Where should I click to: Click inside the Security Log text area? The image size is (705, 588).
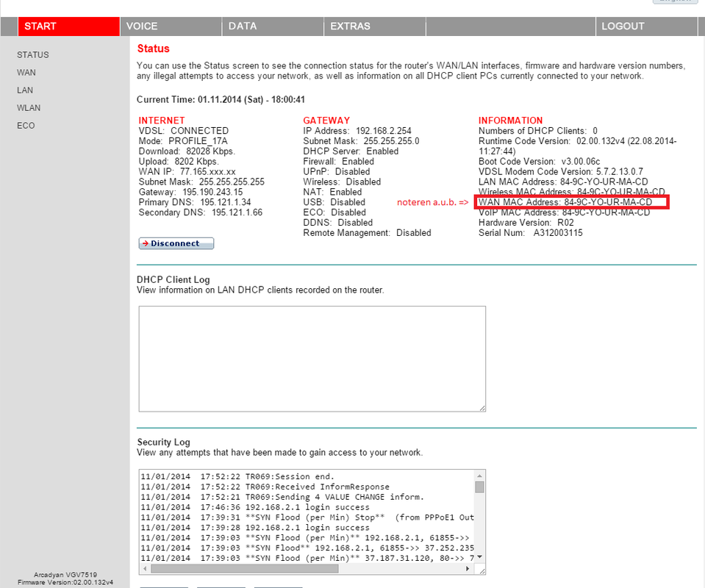point(307,517)
